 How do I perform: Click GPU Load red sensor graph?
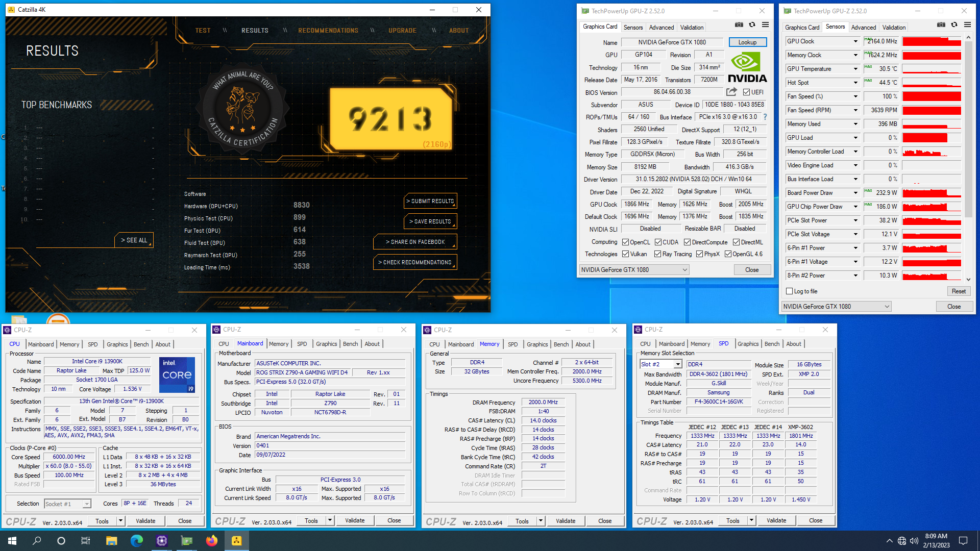point(932,138)
